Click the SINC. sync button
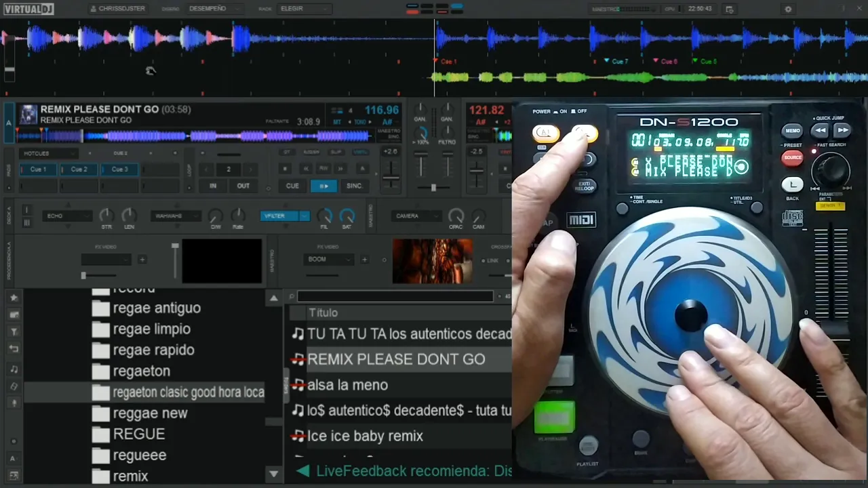 pos(354,186)
